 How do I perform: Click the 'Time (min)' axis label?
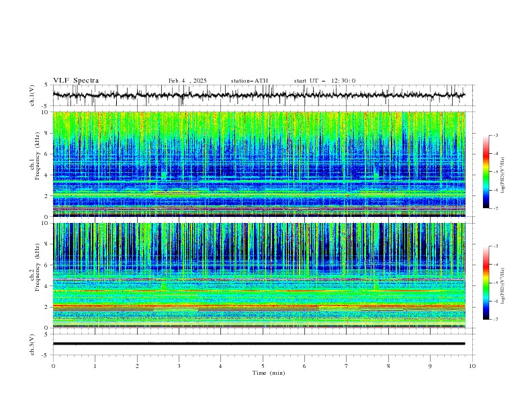click(x=269, y=373)
